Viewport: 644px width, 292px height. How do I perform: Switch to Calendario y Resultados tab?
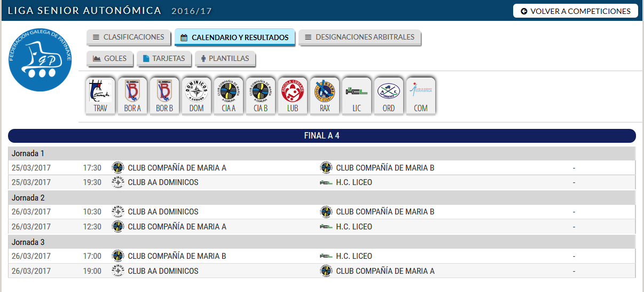click(234, 37)
